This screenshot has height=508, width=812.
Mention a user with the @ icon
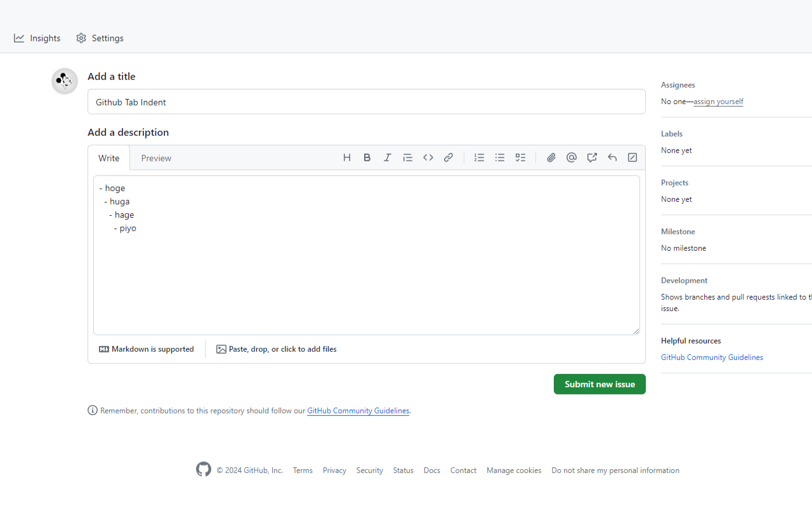(x=572, y=157)
